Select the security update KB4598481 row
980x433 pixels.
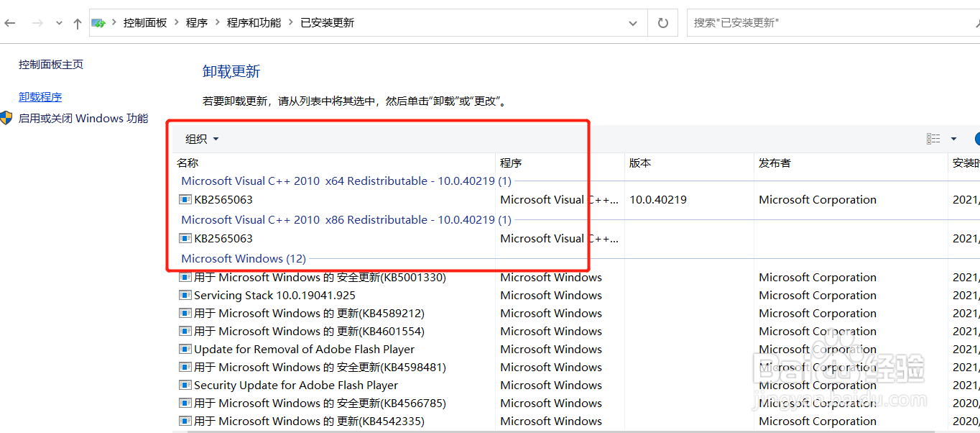tap(320, 367)
